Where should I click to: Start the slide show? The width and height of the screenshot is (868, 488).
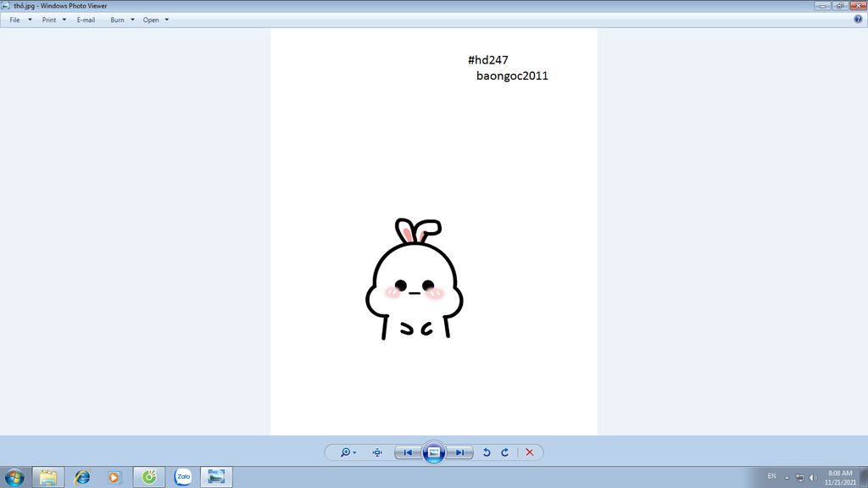click(433, 452)
